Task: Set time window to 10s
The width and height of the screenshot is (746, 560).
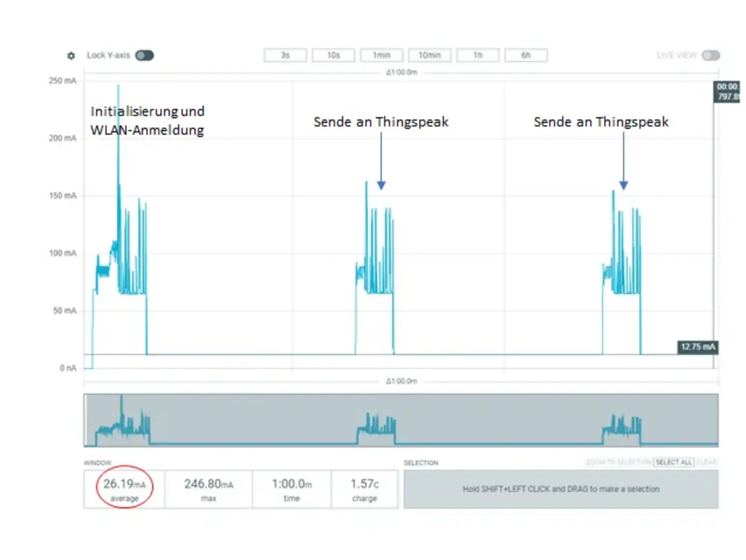Action: pos(333,55)
